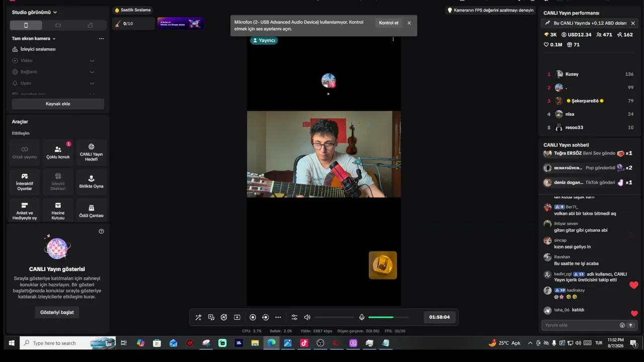Click the Kaynak ekle button
The height and width of the screenshot is (362, 644).
click(x=58, y=104)
